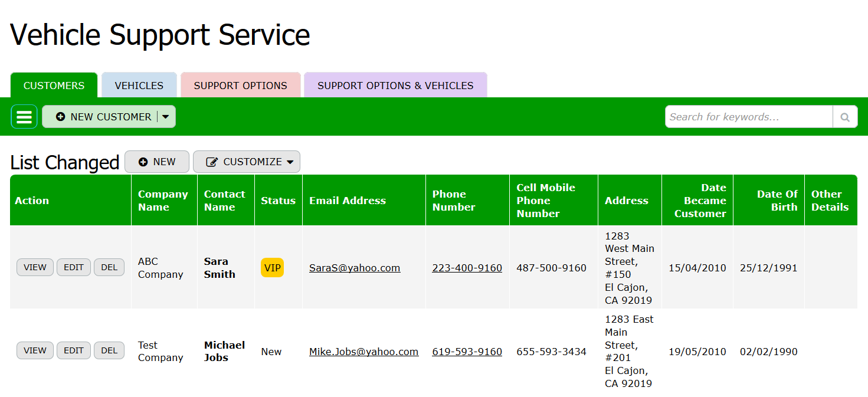Screen dimensions: 868x397
Task: Click the search magnifier icon
Action: coord(845,117)
